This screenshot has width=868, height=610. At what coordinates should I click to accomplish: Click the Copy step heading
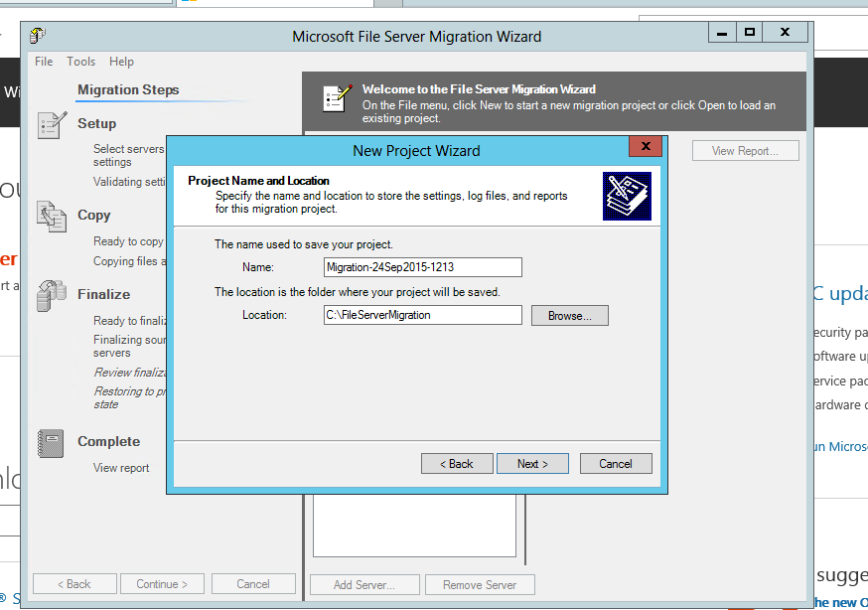tap(94, 215)
